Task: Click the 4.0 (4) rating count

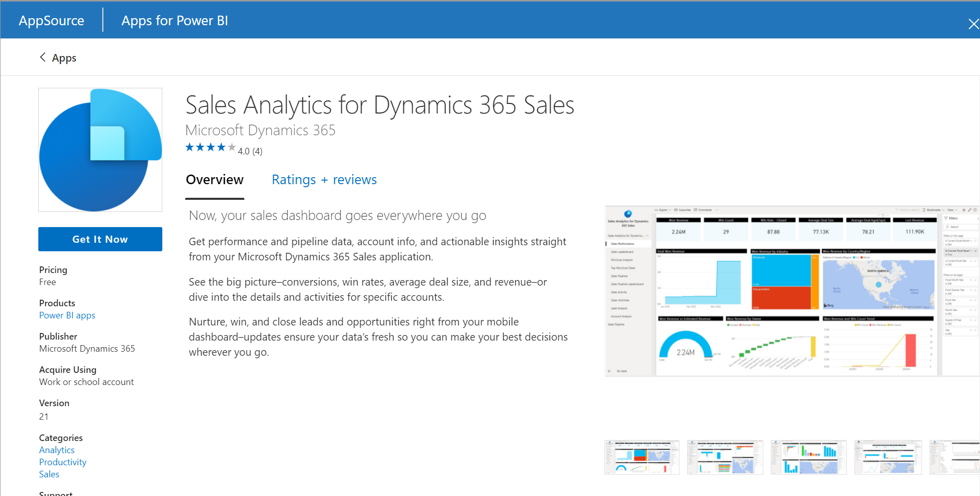Action: click(x=250, y=151)
